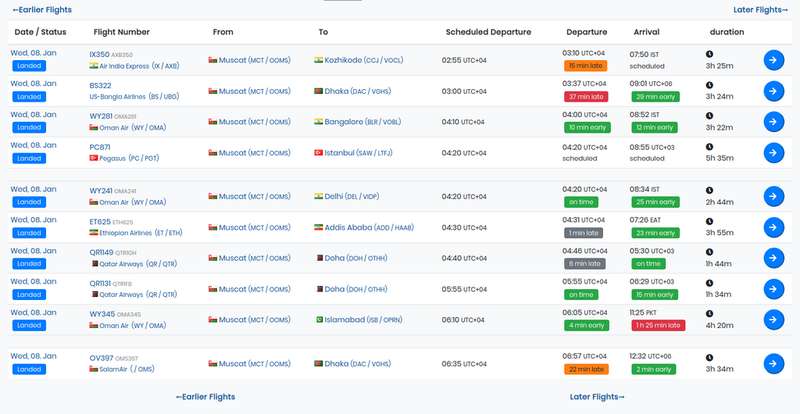Click the Scheduled Departure column header
Viewport: 800px width, 414px height.
pos(488,32)
